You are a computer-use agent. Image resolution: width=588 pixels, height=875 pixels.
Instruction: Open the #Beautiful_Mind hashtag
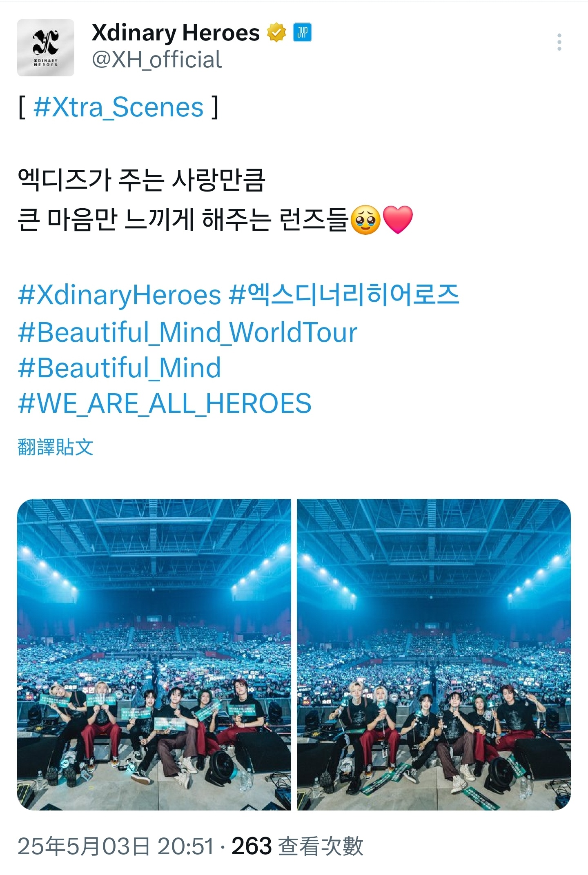click(119, 368)
